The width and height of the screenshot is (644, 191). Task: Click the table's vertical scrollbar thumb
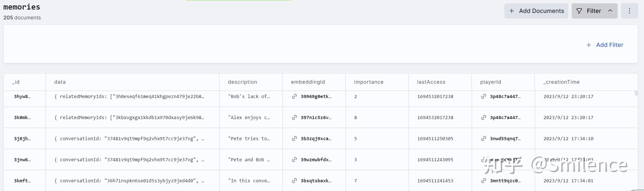tap(636, 93)
